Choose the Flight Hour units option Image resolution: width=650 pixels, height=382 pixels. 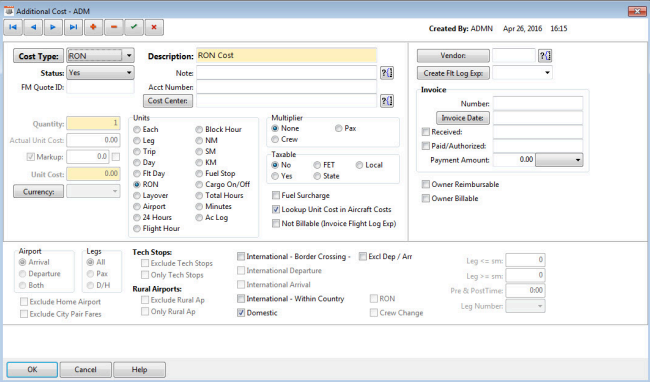coord(137,229)
